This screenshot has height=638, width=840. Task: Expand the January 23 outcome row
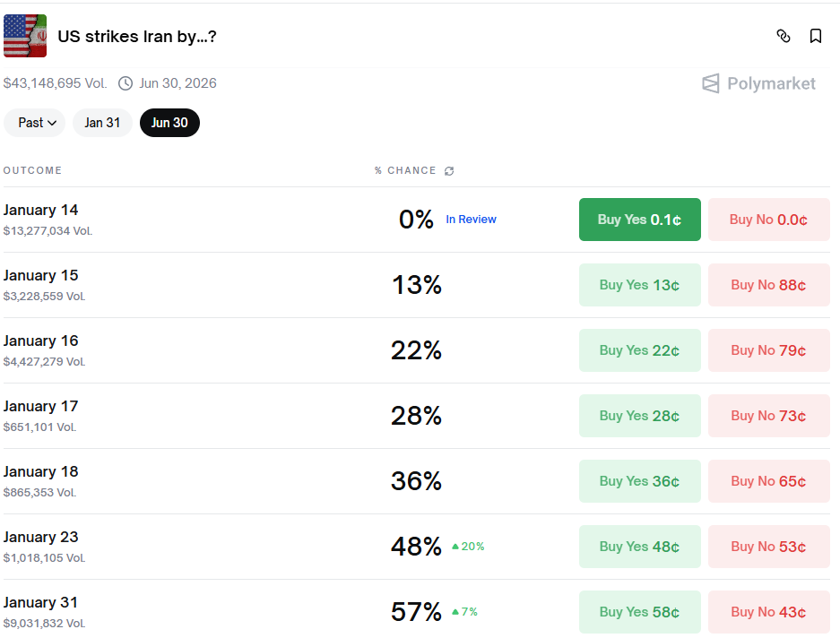[x=179, y=547]
